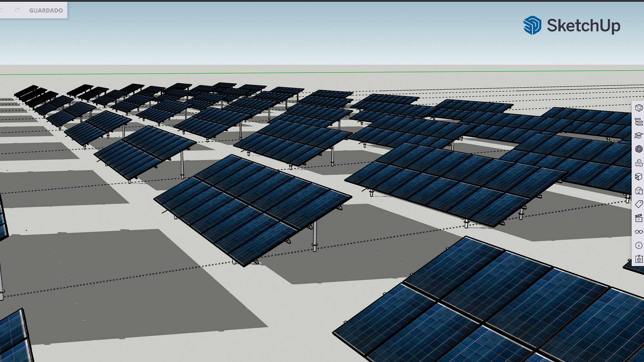Click the redo arrow button
This screenshot has height=362, width=644.
pyautogui.click(x=17, y=10)
